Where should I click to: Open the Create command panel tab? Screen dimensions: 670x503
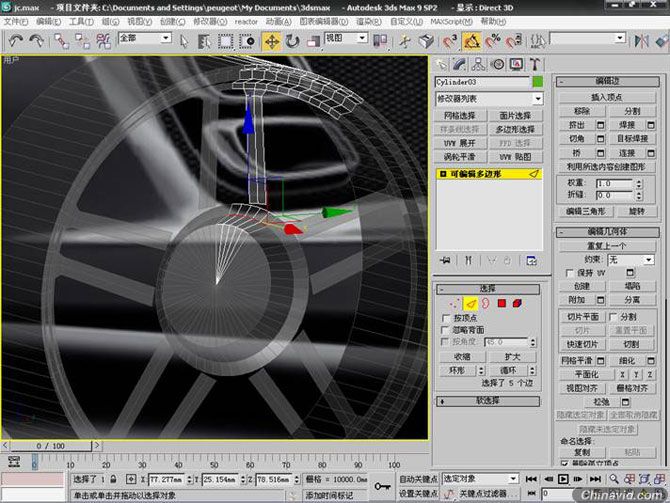[441, 65]
